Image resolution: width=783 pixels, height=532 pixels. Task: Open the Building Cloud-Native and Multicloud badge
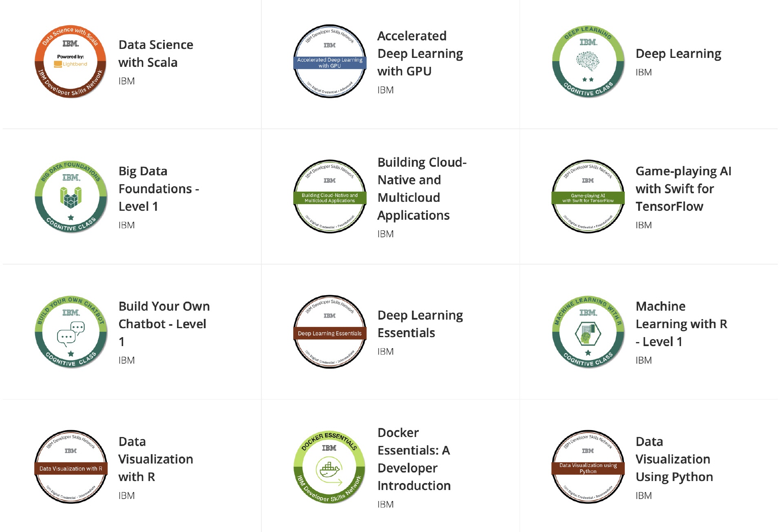(330, 197)
